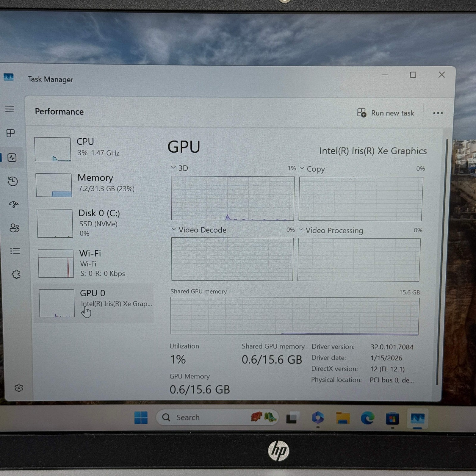Open Task Manager settings gear
Screen dimensions: 476x476
[19, 388]
